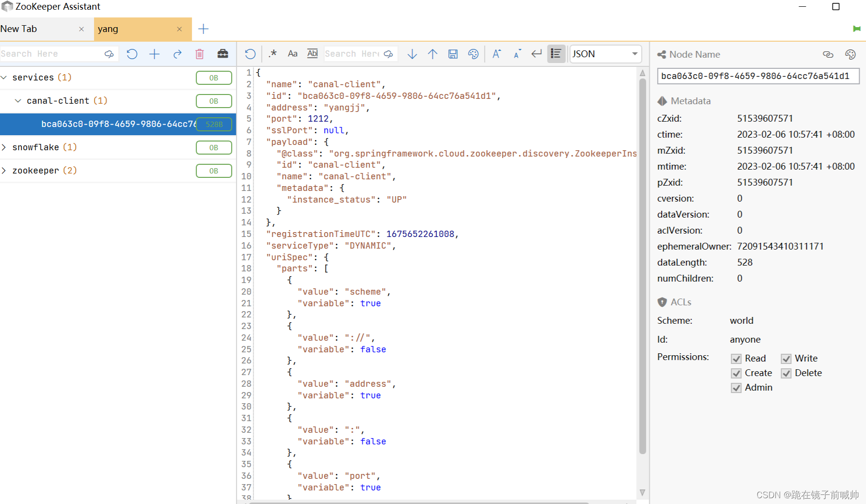
Task: Find next match with down arrow
Action: (412, 54)
